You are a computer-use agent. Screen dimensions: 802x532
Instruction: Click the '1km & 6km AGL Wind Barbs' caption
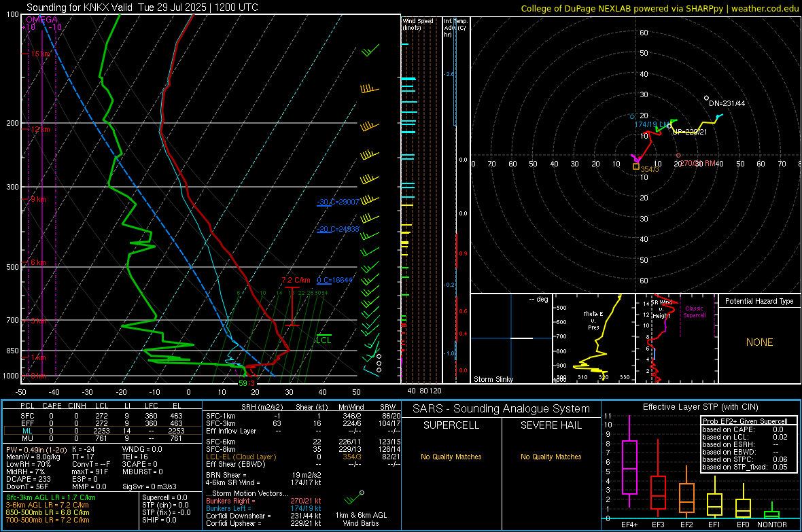pyautogui.click(x=361, y=519)
